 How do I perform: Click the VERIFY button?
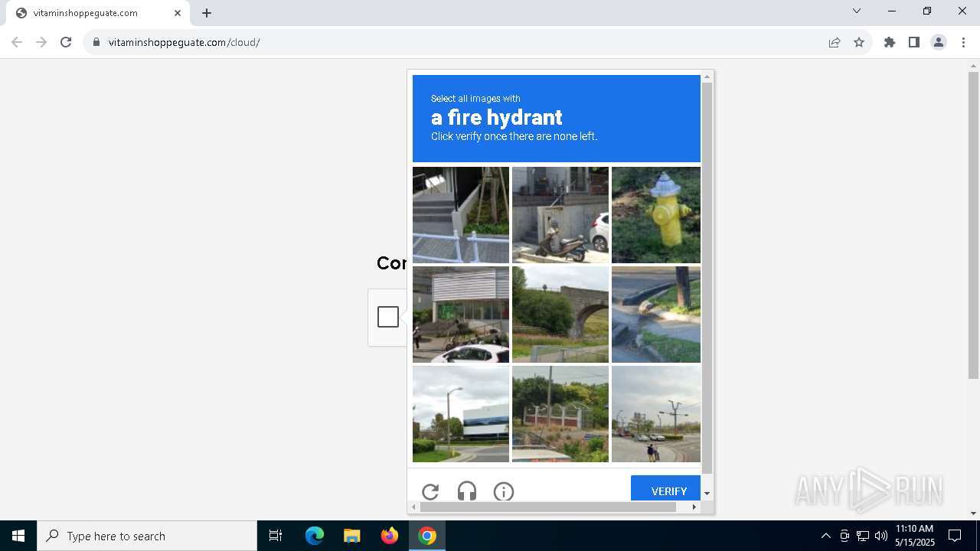666,488
